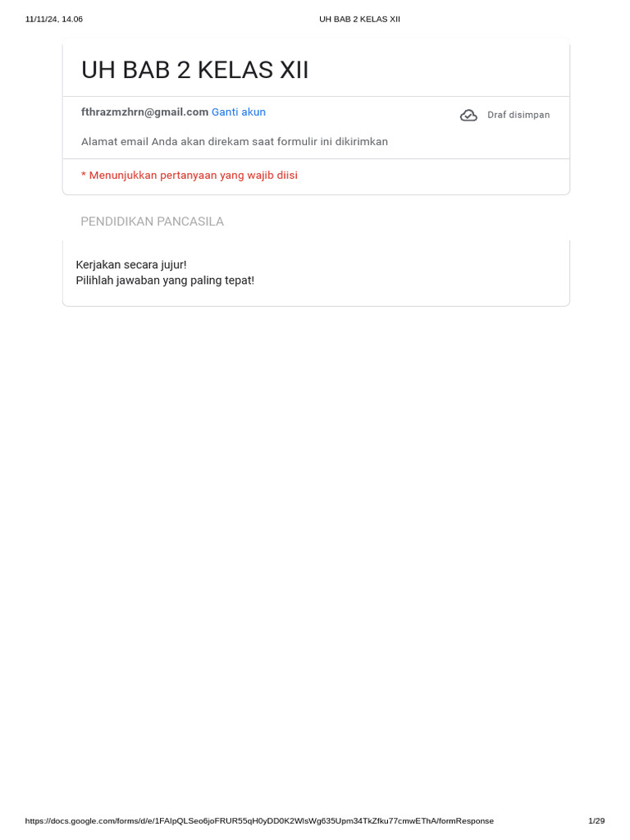Click the Alamat email Anda akan direkam notice

(235, 142)
